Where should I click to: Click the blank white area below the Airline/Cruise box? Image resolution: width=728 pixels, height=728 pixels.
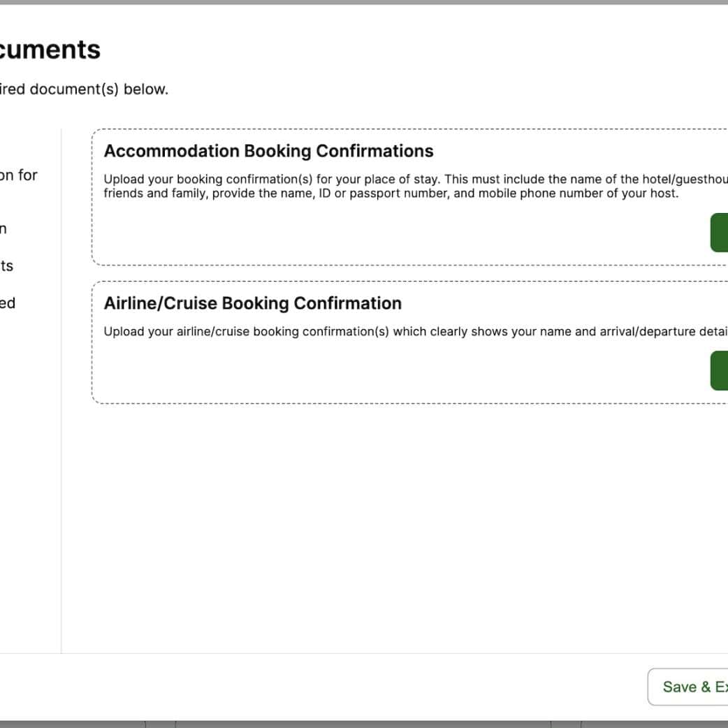[391, 524]
